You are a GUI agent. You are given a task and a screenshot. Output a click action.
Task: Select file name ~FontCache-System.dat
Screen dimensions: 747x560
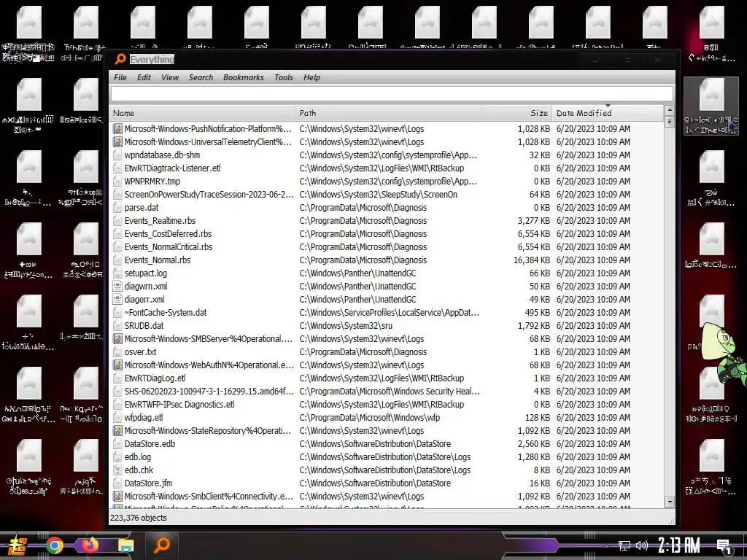tap(166, 312)
